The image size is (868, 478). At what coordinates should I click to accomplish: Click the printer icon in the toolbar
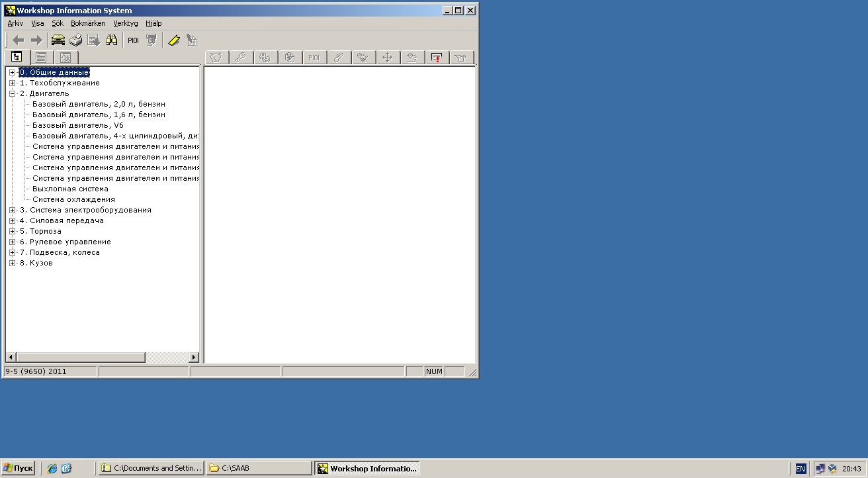point(76,40)
